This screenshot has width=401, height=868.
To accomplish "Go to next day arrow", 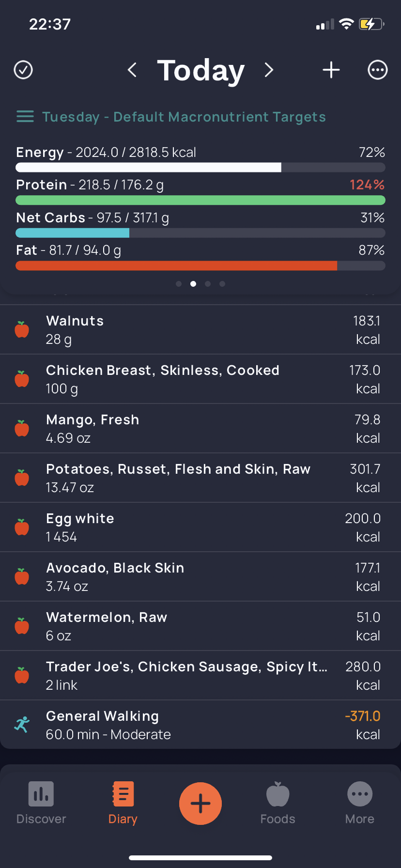I will pos(269,70).
